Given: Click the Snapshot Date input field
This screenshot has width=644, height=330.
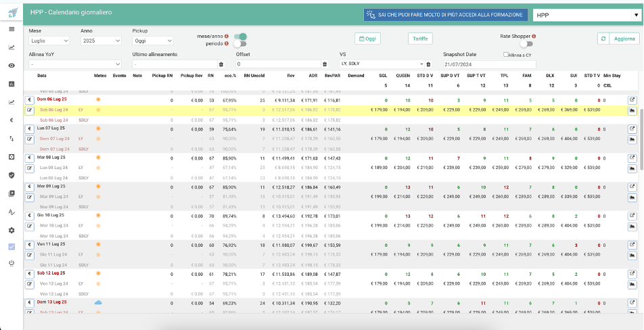Looking at the screenshot, I should (x=489, y=64).
